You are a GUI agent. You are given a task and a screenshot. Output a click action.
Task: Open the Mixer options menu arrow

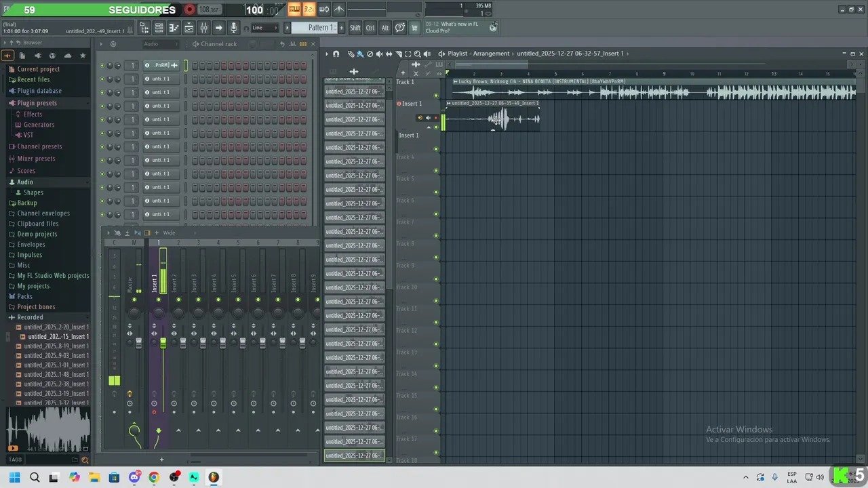[108, 232]
